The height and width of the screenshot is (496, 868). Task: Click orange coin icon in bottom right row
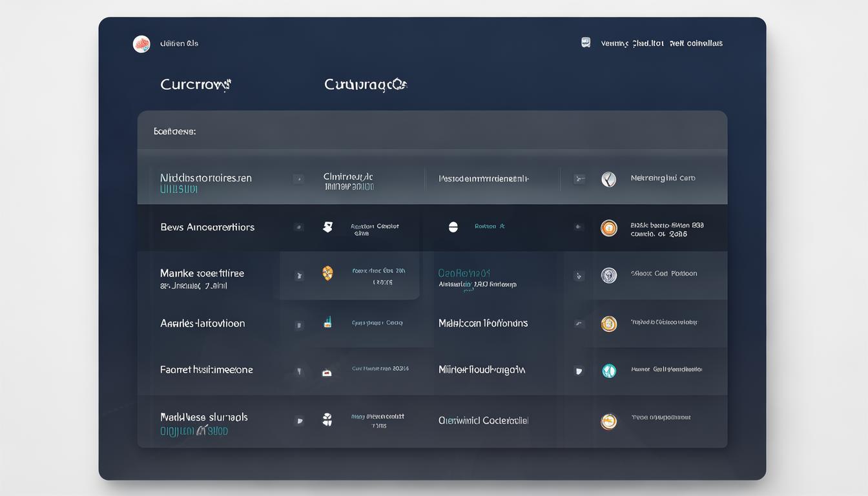coord(608,422)
